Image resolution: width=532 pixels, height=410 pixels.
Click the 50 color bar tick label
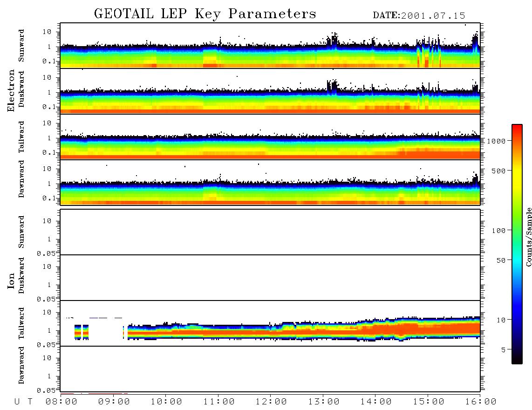[501, 260]
